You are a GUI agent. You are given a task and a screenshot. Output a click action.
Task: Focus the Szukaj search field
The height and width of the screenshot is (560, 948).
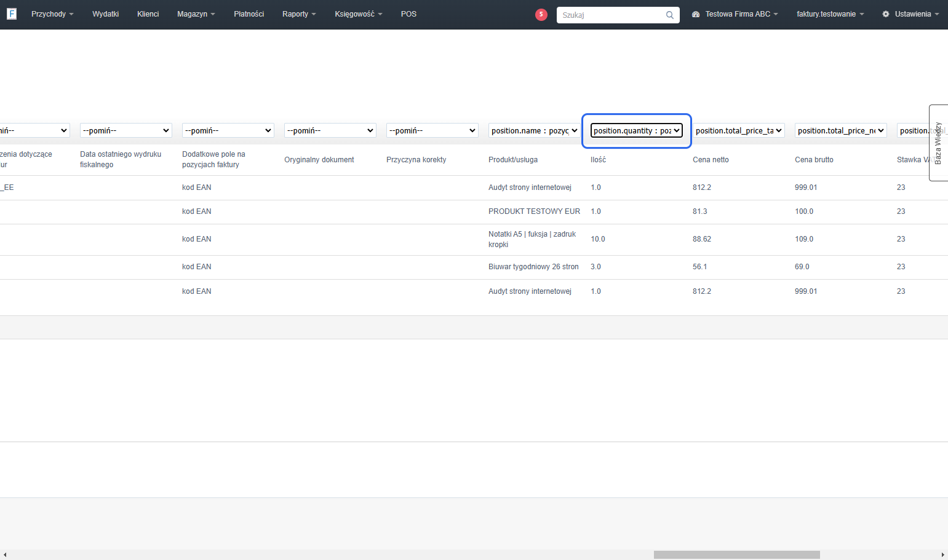click(x=611, y=15)
